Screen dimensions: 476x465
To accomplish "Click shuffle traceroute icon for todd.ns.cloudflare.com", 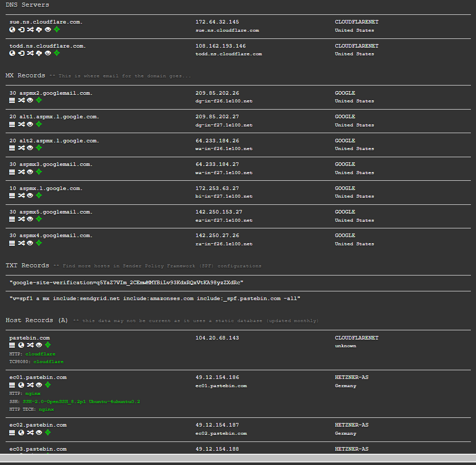I will 30,53.
